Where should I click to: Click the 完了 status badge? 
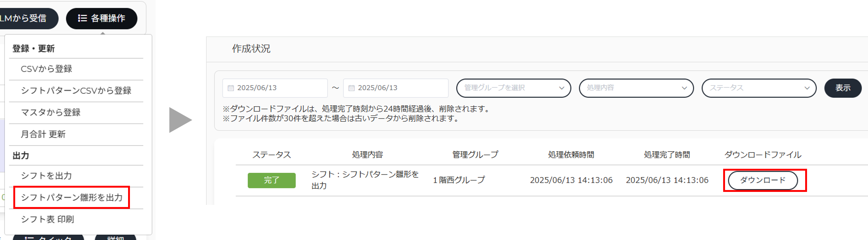pyautogui.click(x=272, y=180)
